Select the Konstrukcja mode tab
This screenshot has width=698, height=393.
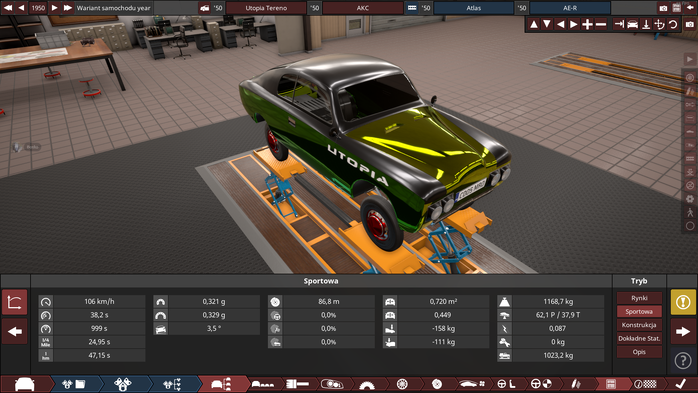[x=639, y=325]
